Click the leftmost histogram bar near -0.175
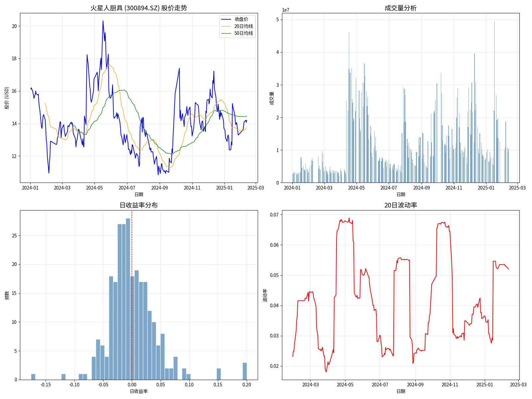 coord(33,377)
